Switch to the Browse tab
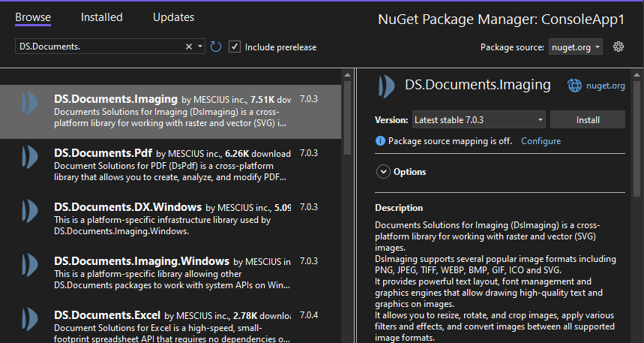 33,17
